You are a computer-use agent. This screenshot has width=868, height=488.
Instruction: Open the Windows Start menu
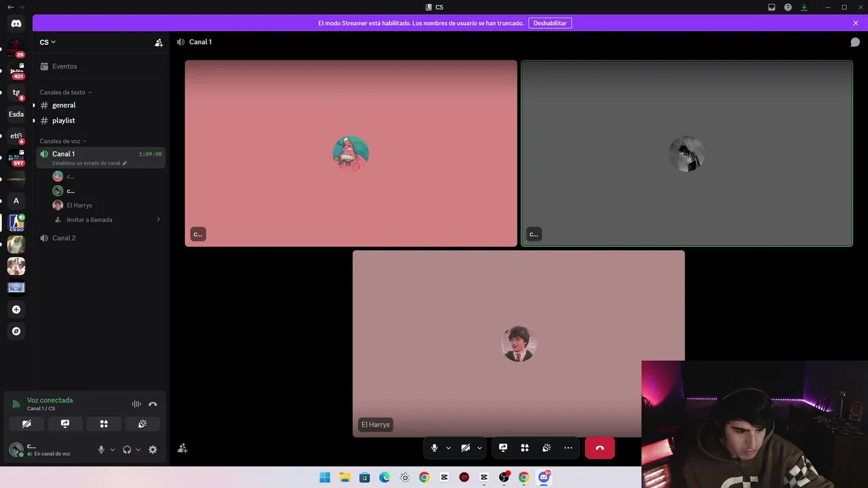pos(325,477)
